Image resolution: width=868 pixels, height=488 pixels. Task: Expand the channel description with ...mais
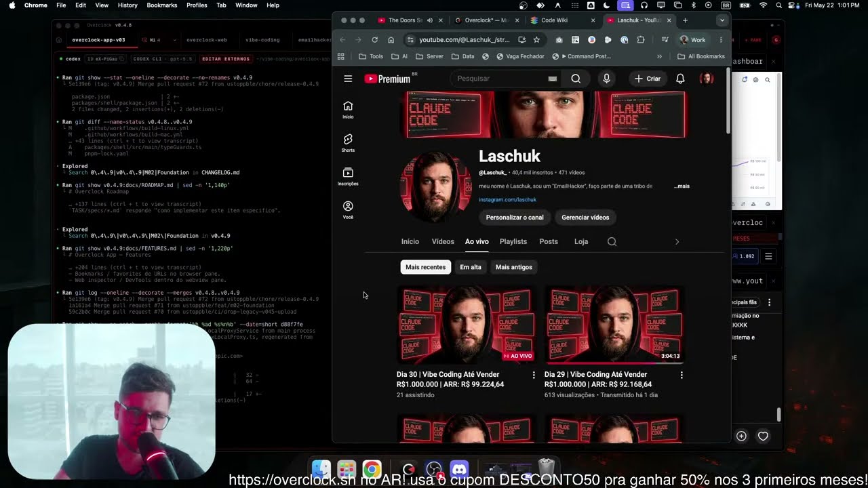point(682,186)
